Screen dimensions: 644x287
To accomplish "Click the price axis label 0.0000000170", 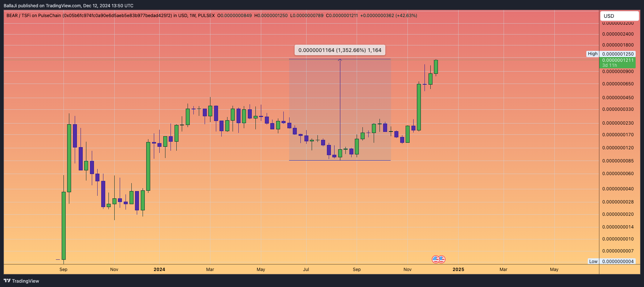I will [618, 135].
